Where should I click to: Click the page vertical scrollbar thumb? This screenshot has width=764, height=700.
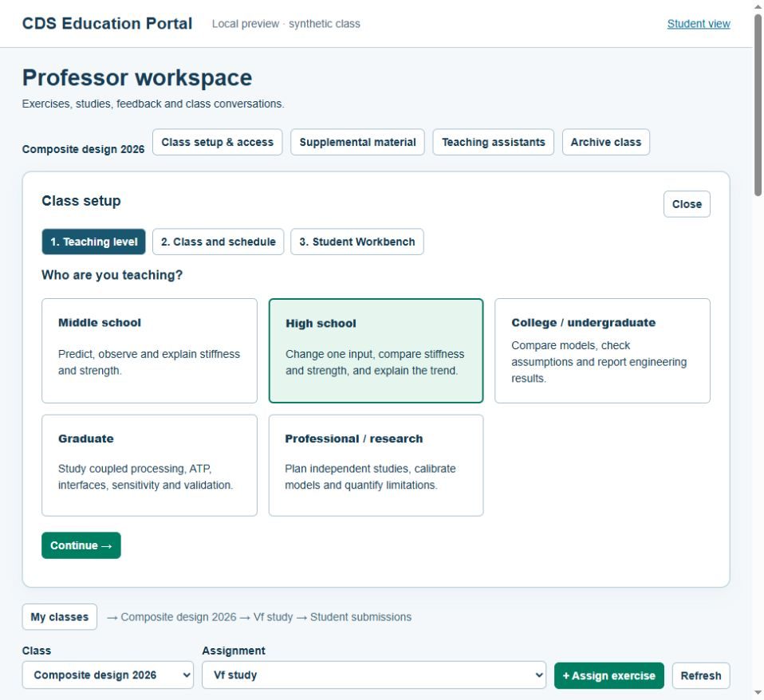click(758, 104)
